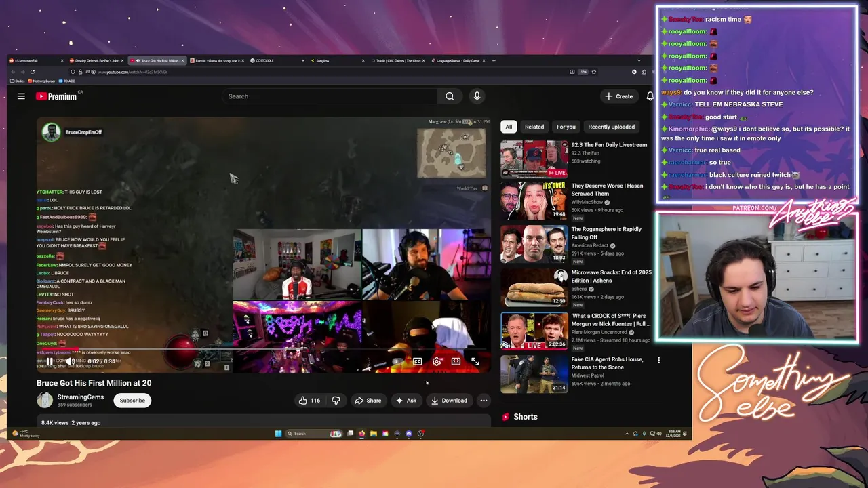
Task: Open Firefox from the taskbar
Action: tap(361, 434)
